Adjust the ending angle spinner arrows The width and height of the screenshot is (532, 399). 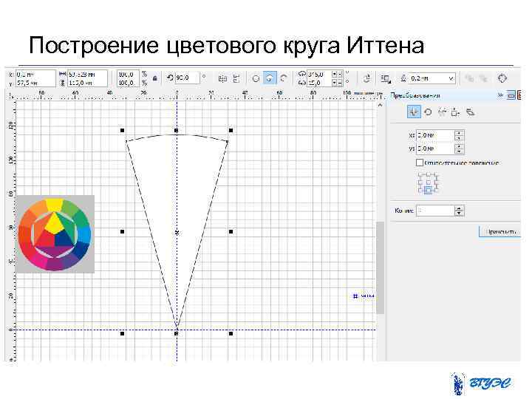(337, 83)
